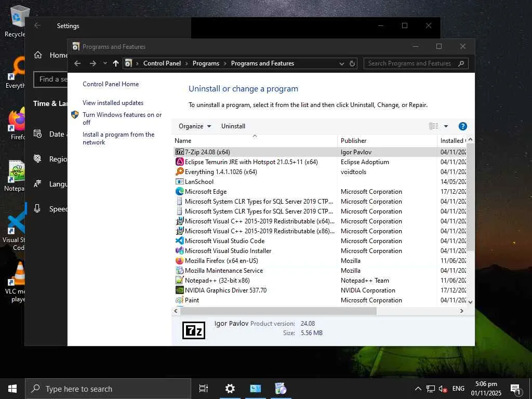The image size is (532, 399).
Task: Click the Windows Start button
Action: tap(12, 389)
